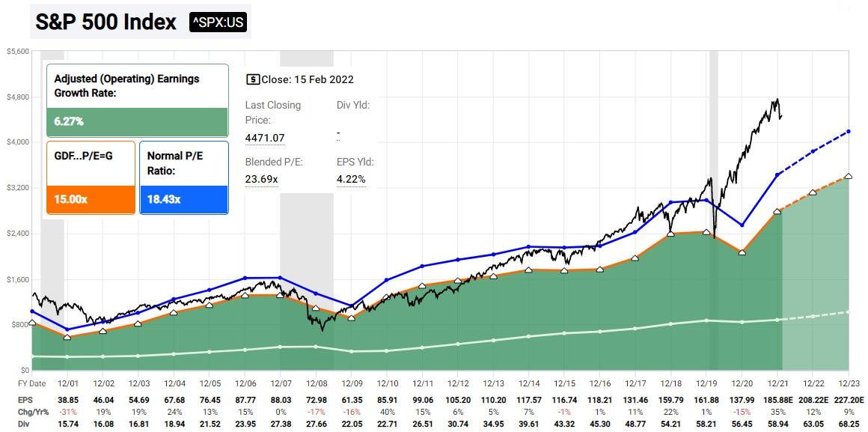Click the 40% yearly change value

pyautogui.click(x=387, y=412)
